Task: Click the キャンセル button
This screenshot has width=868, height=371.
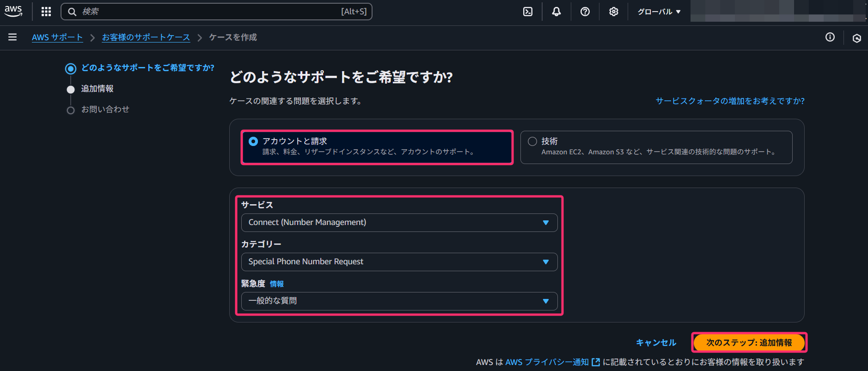Action: (656, 342)
